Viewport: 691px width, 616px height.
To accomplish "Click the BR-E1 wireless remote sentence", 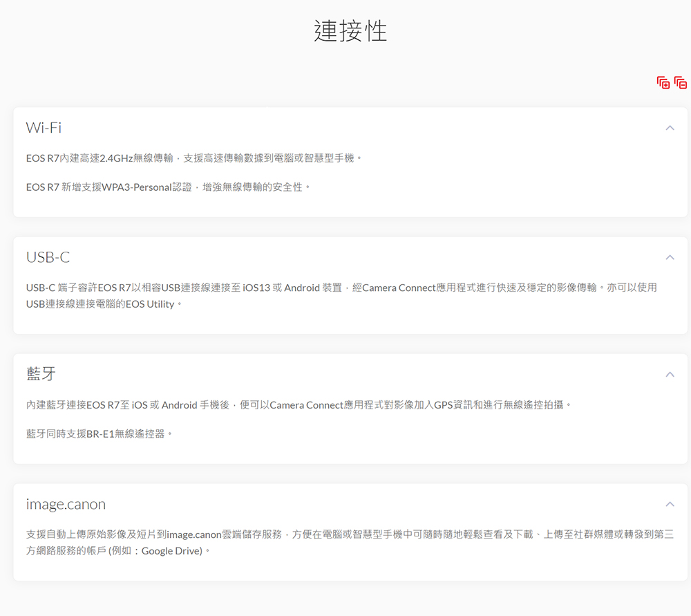I will coord(99,434).
